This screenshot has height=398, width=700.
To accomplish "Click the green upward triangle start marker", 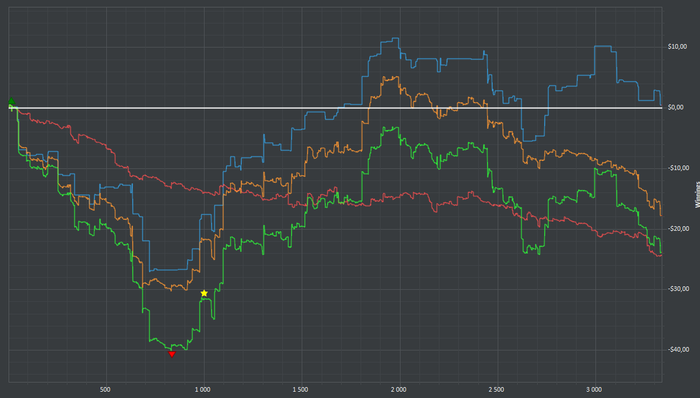I will [12, 101].
